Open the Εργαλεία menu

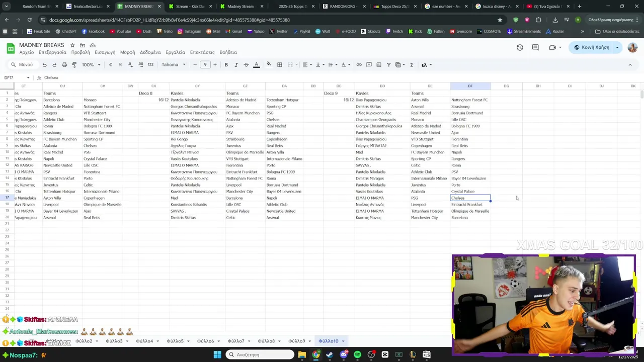pos(175,52)
